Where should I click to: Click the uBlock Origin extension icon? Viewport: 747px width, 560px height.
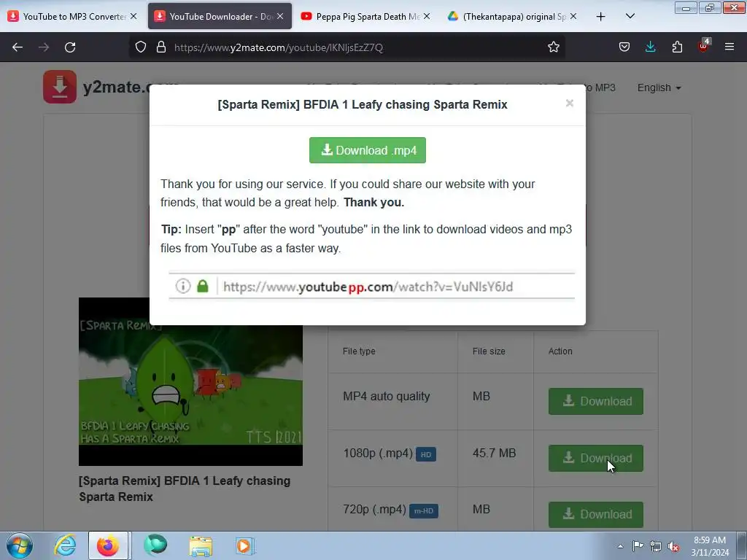[x=703, y=46]
